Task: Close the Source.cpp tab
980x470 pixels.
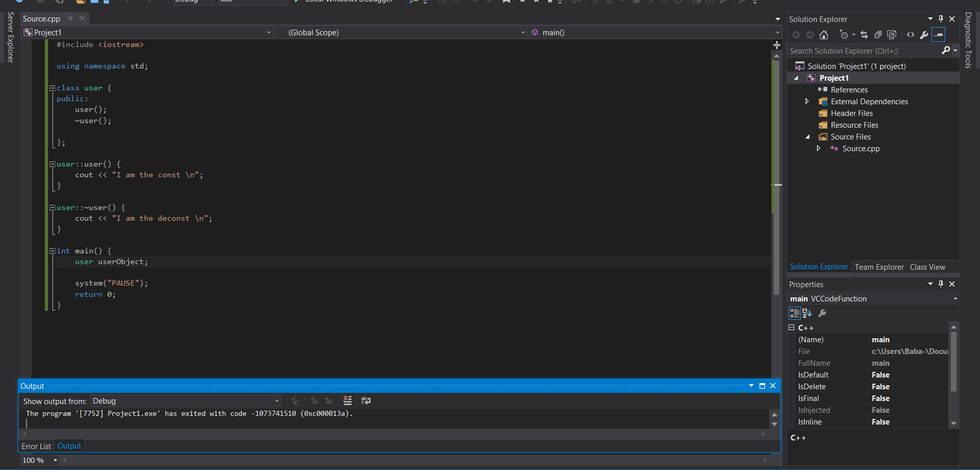Action: (82, 18)
